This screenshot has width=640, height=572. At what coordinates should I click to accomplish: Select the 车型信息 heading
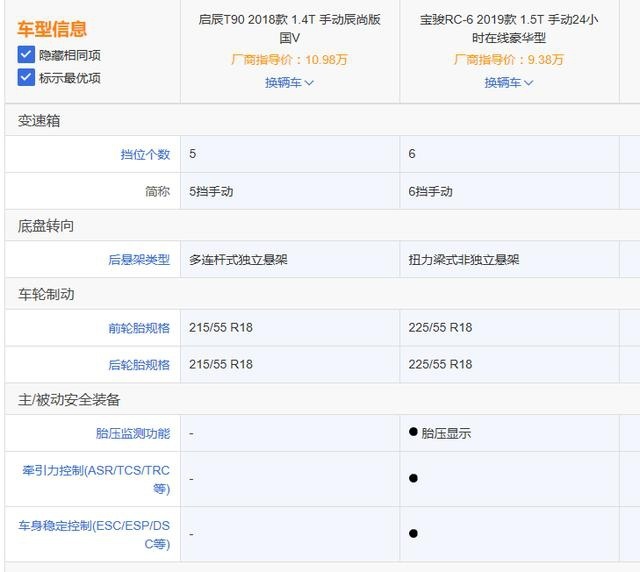pyautogui.click(x=52, y=29)
